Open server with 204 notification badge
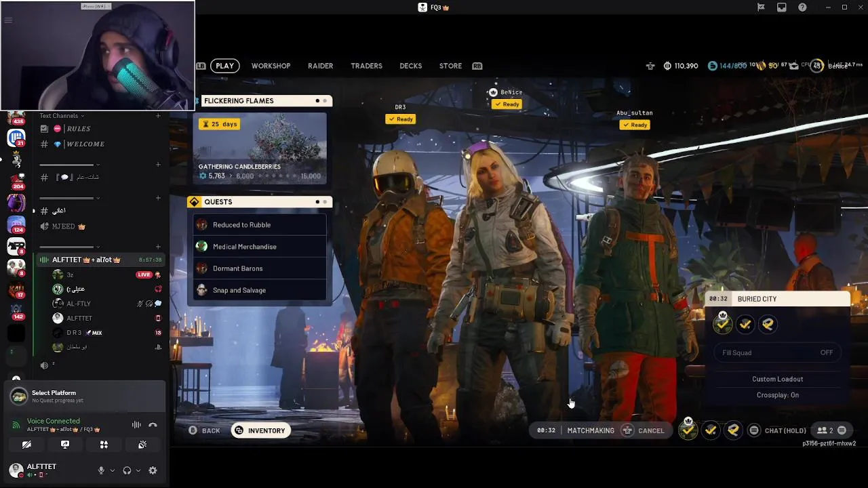Screen dimensions: 868x488 tap(16, 182)
